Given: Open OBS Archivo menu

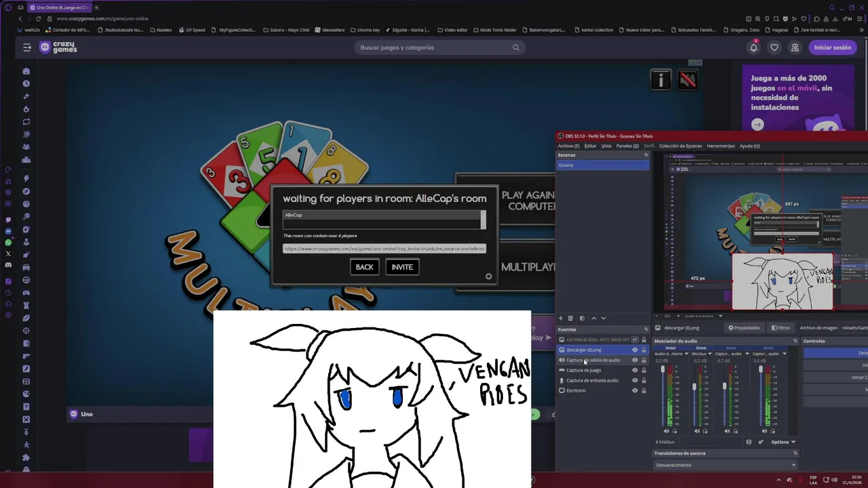Looking at the screenshot, I should click(568, 146).
